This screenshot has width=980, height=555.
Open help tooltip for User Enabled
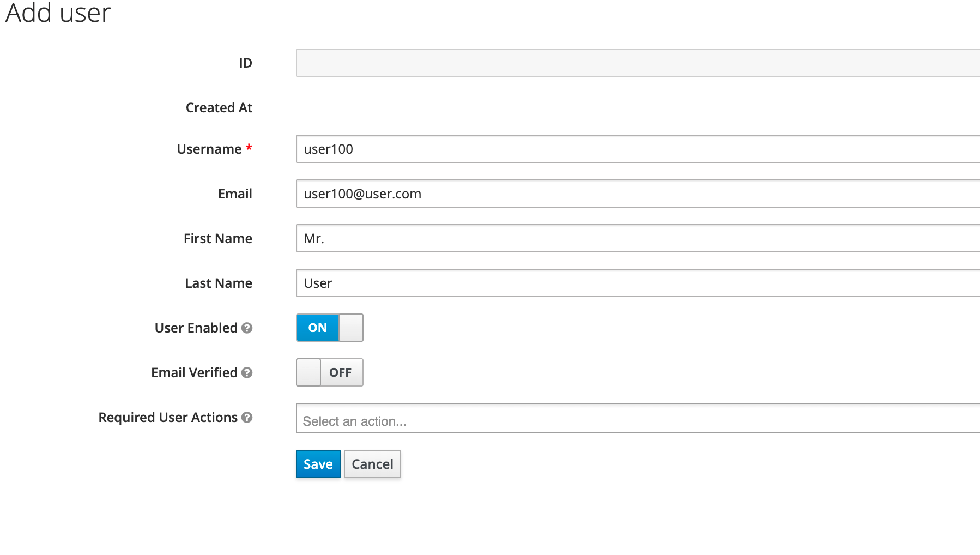point(247,328)
